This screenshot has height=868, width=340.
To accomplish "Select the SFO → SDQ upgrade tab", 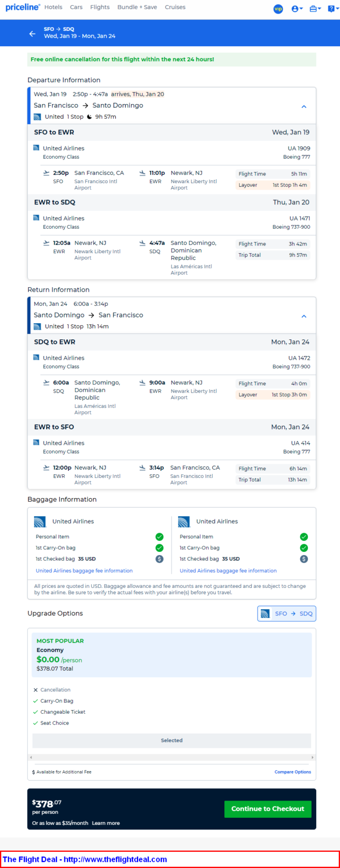I will [287, 613].
